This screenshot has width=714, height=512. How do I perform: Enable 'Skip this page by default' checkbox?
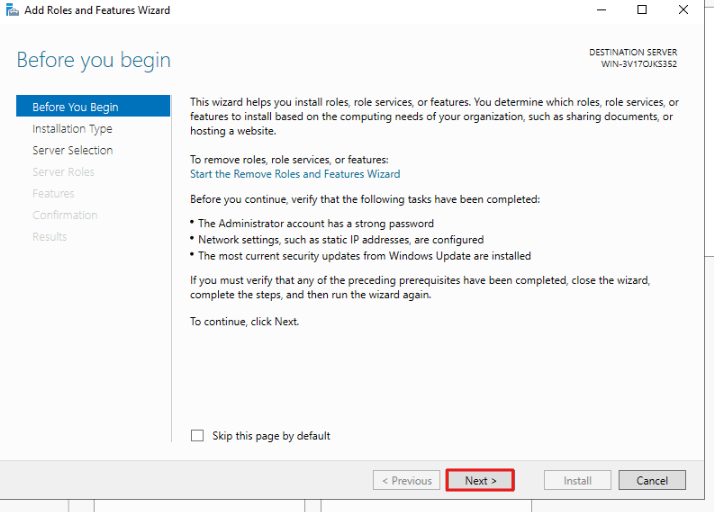pos(197,435)
